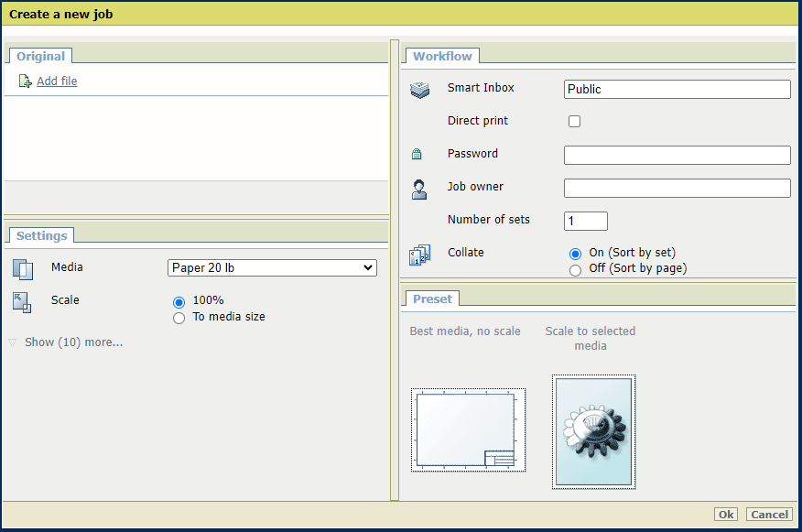The width and height of the screenshot is (802, 532).
Task: Click the Smart Inbox tray icon
Action: click(x=419, y=90)
